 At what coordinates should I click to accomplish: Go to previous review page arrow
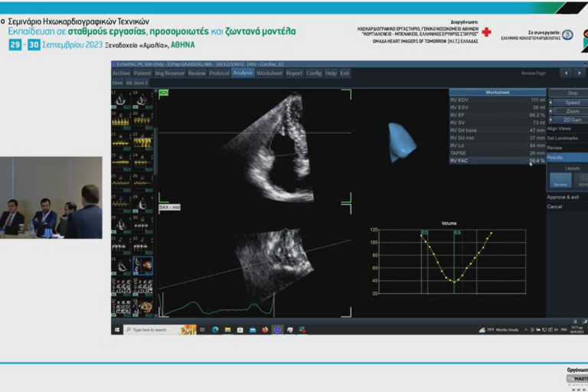coord(565,73)
